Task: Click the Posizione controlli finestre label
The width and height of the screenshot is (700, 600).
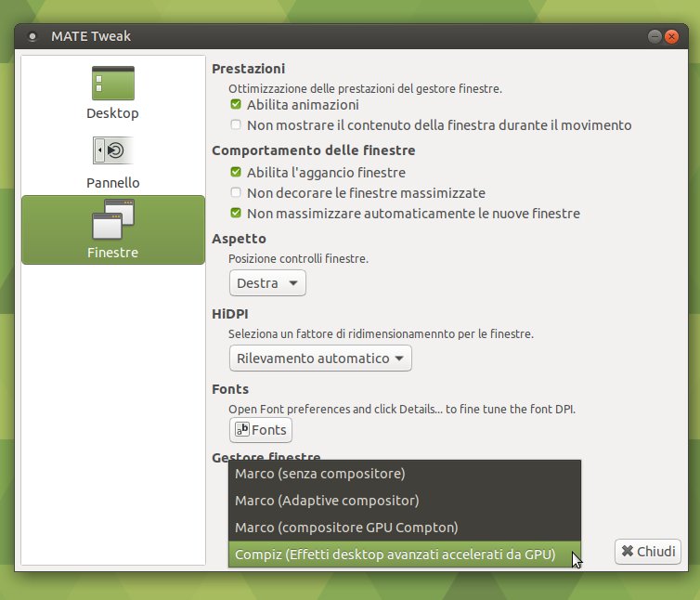Action: click(298, 259)
